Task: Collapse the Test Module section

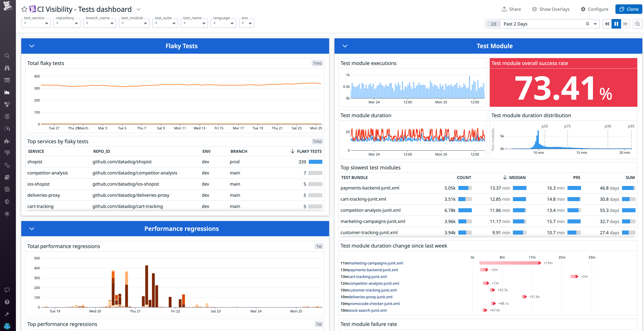Action: 345,46
